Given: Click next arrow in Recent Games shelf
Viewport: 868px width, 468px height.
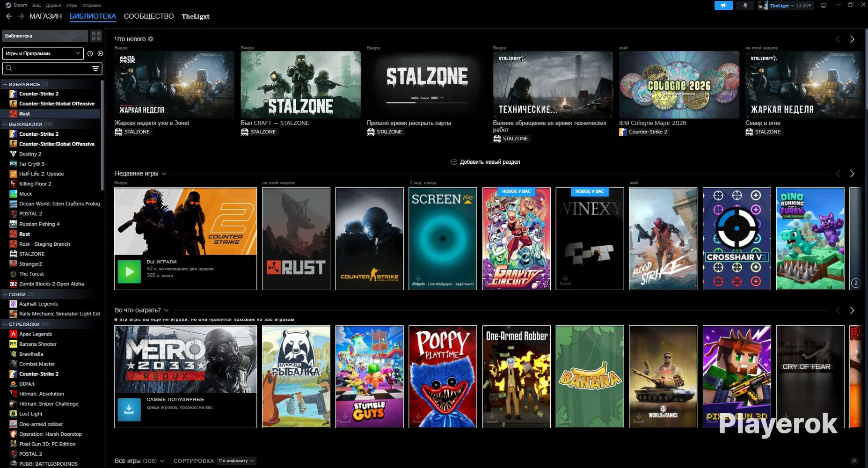Looking at the screenshot, I should pyautogui.click(x=852, y=174).
